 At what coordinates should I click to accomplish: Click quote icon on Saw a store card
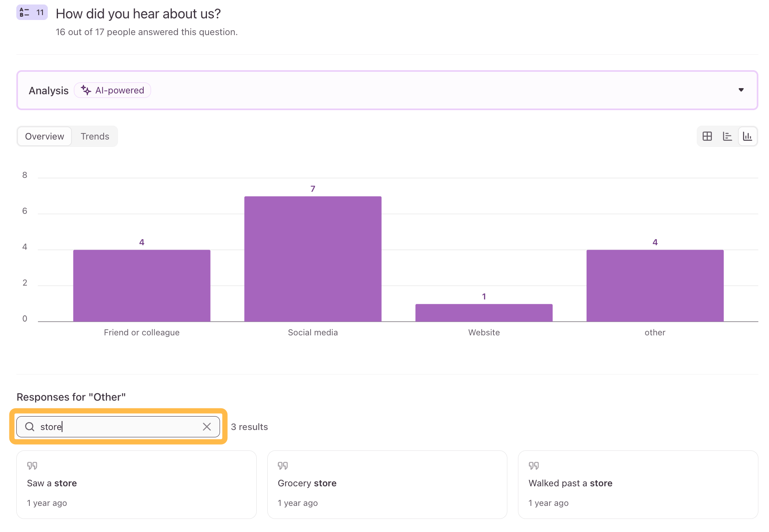pyautogui.click(x=32, y=465)
